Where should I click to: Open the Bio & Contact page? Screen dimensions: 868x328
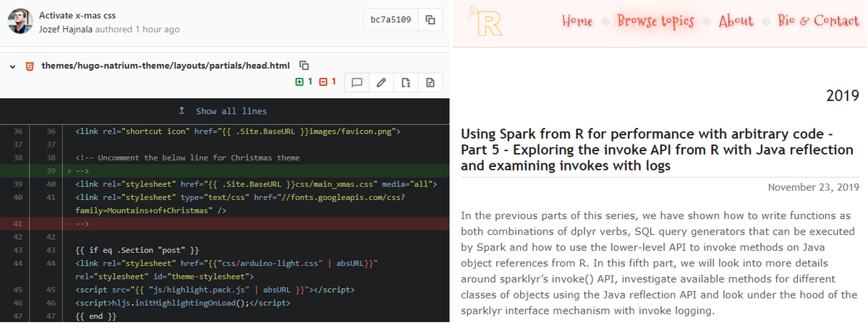coord(818,21)
